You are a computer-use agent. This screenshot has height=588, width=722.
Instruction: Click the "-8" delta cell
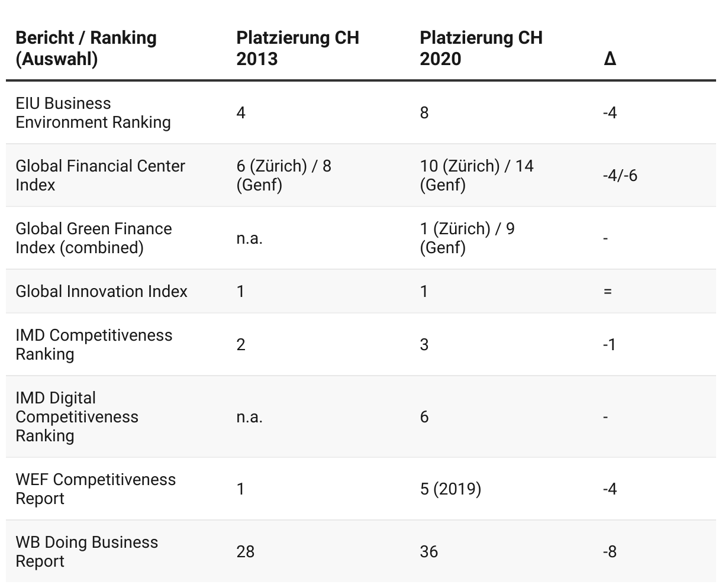pos(609,551)
